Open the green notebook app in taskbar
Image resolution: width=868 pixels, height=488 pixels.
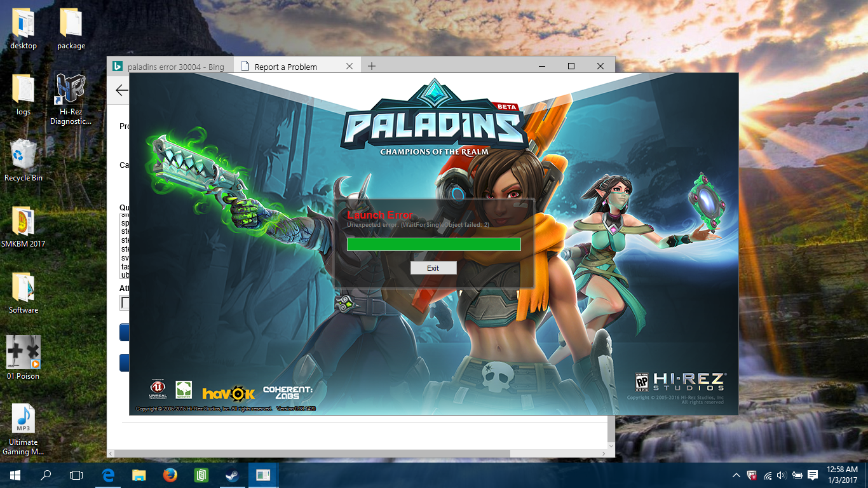[x=201, y=475]
